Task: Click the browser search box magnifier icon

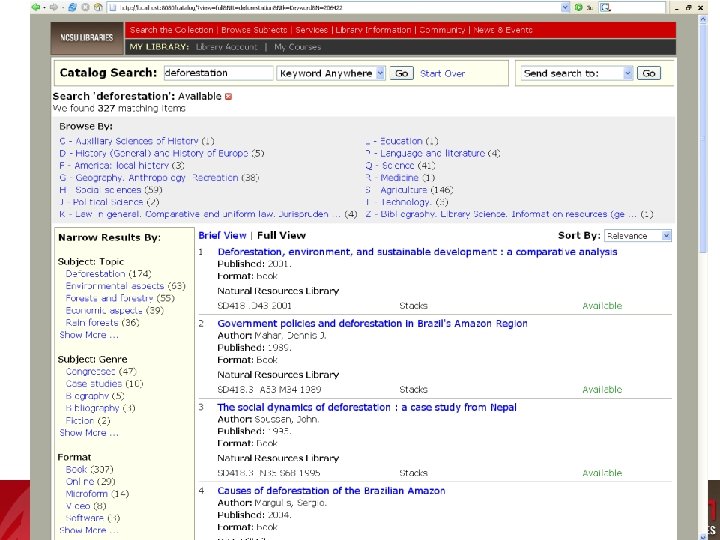Action: click(x=605, y=7)
